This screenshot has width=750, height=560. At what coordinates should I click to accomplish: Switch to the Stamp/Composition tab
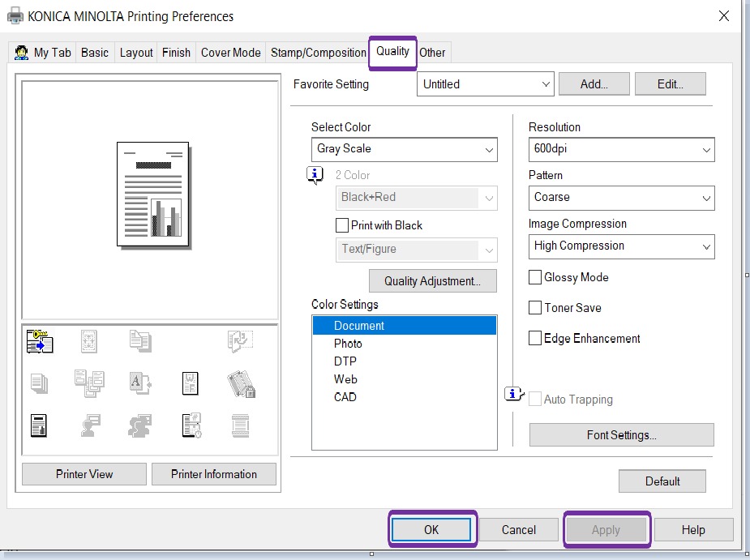[317, 52]
